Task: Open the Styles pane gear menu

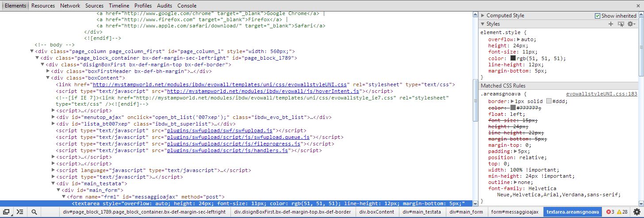Action: (631, 24)
